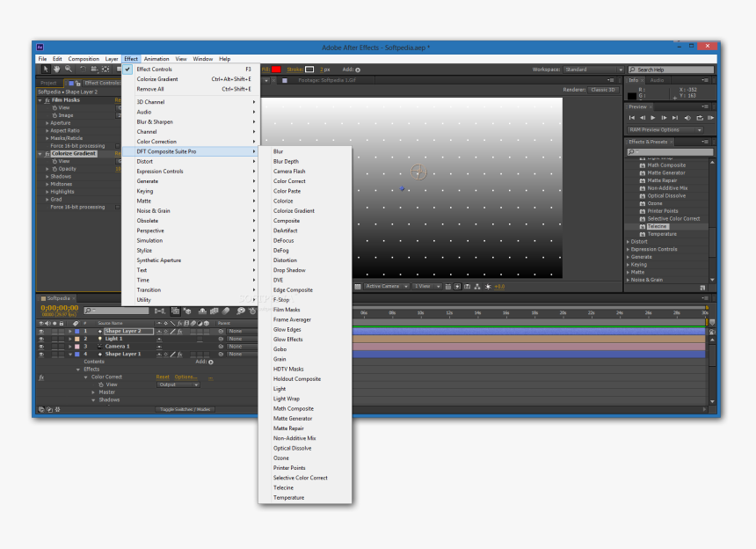Open the 1 View layout dropdown

point(426,287)
